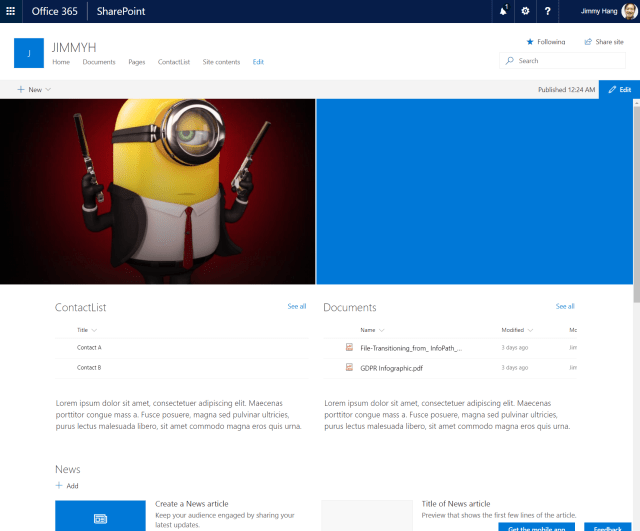
Task: Open the Title column sort dropdown
Action: 94,330
